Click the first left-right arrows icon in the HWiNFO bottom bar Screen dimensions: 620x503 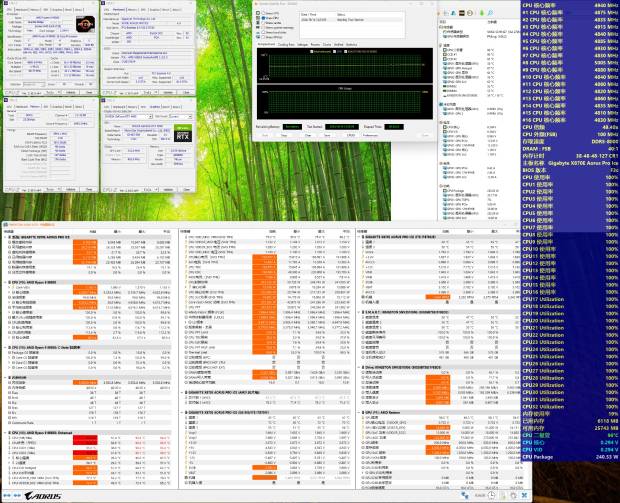point(7,495)
